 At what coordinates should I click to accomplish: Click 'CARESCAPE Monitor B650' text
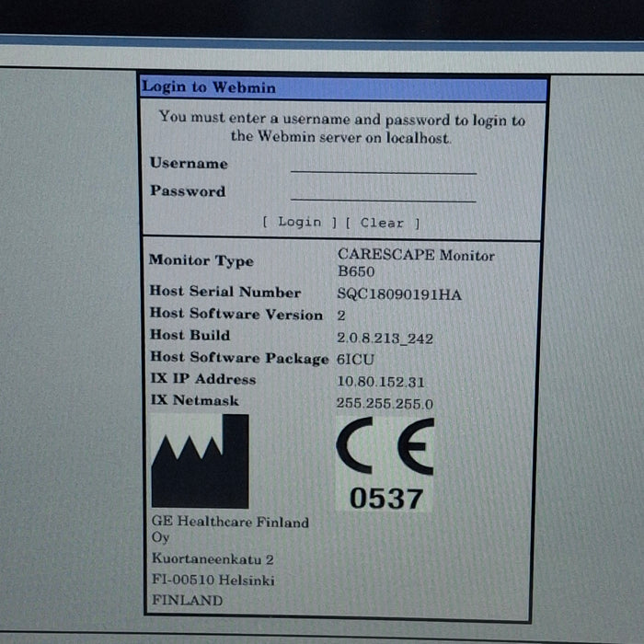(x=416, y=263)
